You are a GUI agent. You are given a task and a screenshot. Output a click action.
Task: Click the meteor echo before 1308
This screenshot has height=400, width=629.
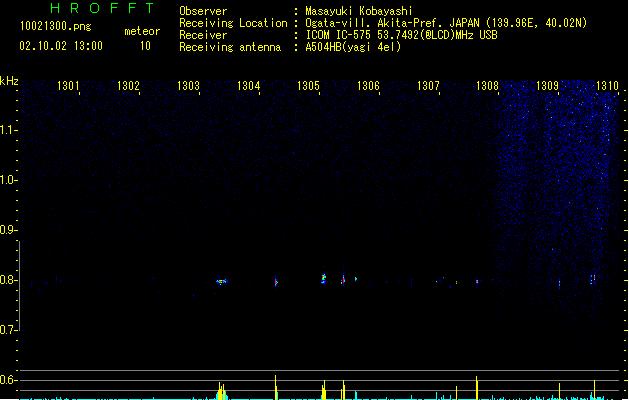477,282
